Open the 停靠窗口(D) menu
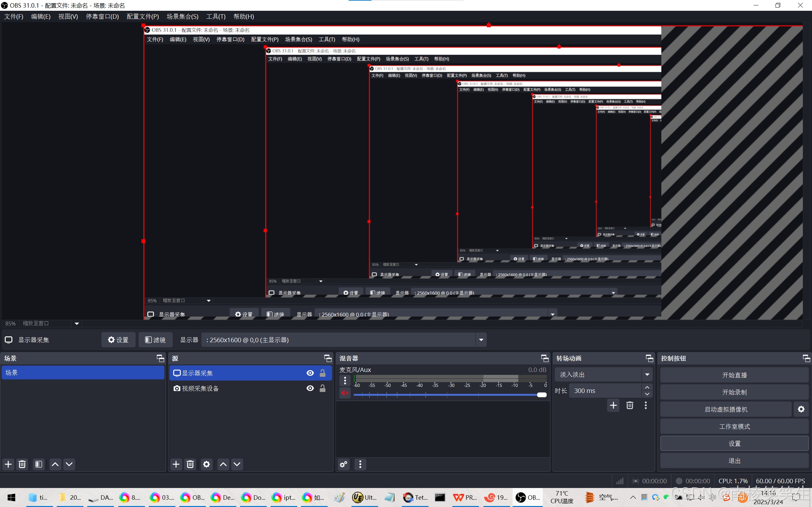This screenshot has width=812, height=507. pos(102,16)
